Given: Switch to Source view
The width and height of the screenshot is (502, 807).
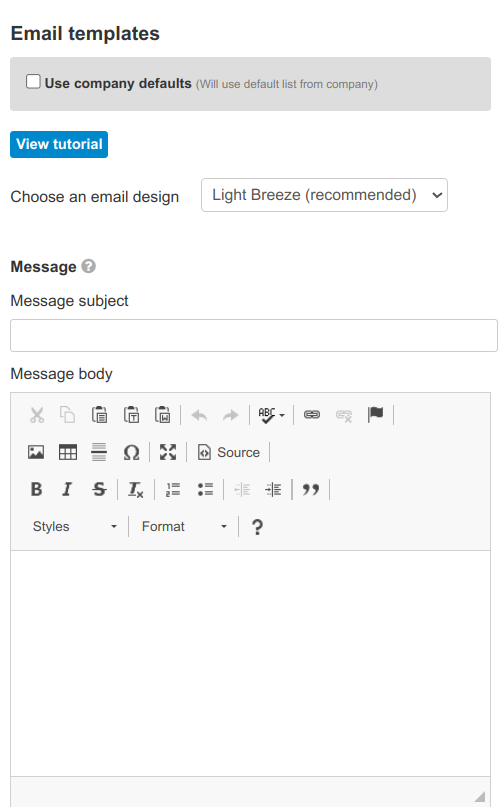Looking at the screenshot, I should tap(229, 452).
